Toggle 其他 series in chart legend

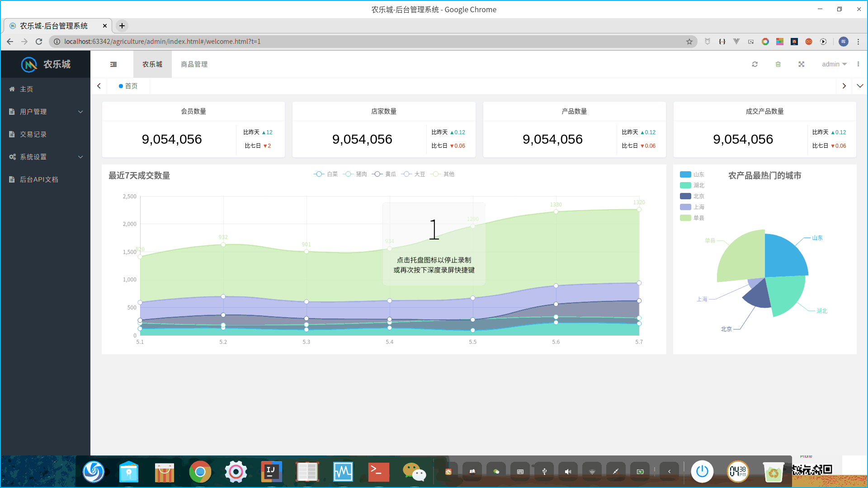442,174
